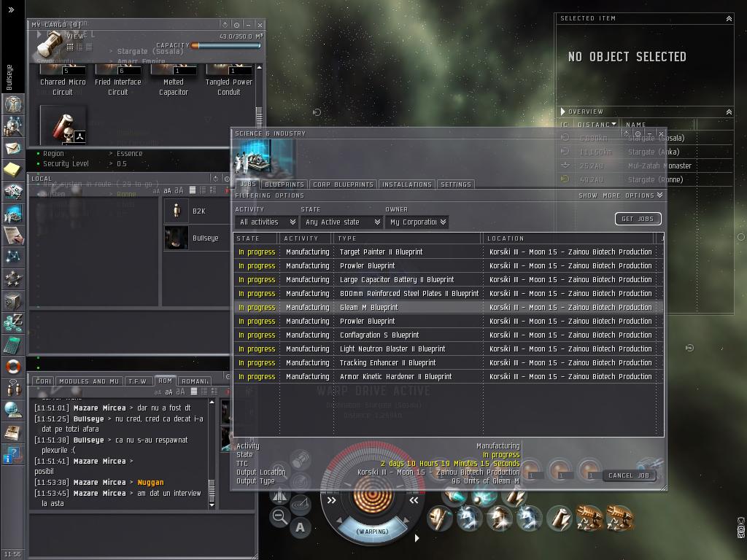Screen dimensions: 747x560
Task: Select the skull-marked item in cargo
Action: (63, 127)
